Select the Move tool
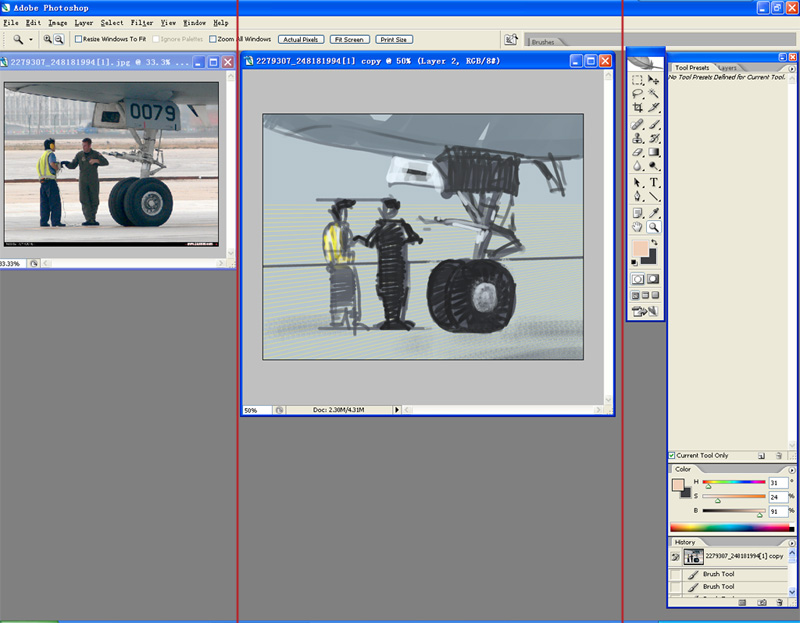800x623 pixels. pos(654,80)
